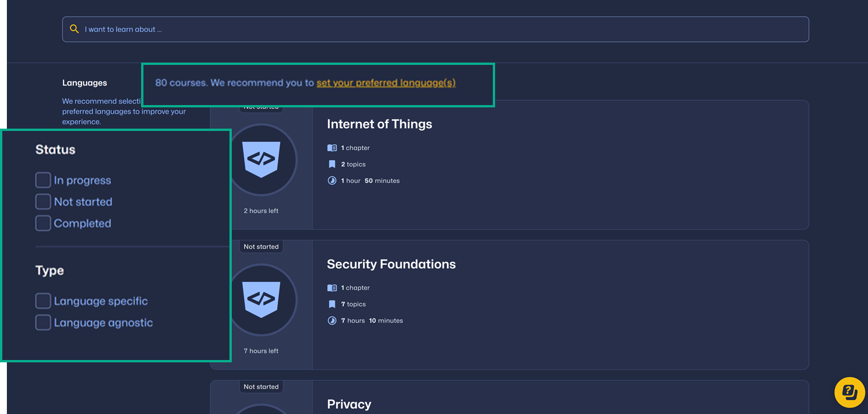
Task: Click the book chapter icon under Security Foundations
Action: (x=332, y=288)
